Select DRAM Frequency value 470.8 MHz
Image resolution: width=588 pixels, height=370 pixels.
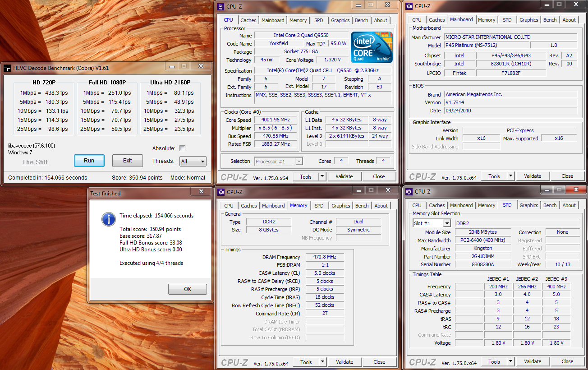click(324, 257)
